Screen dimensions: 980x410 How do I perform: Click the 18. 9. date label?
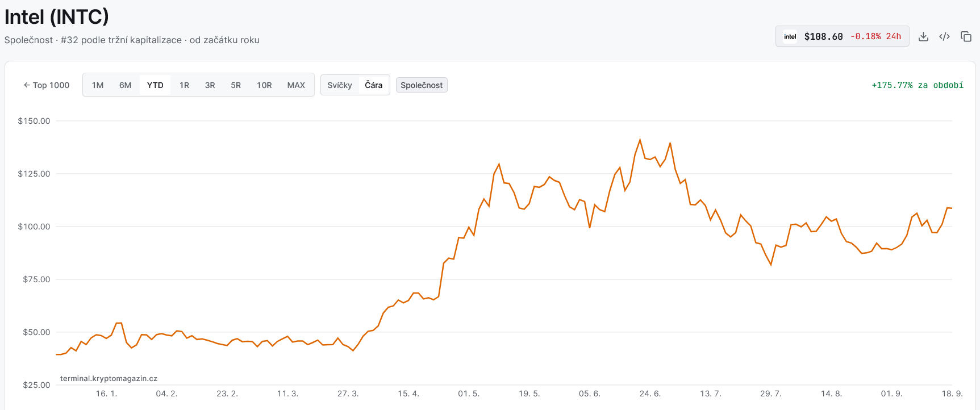coord(952,394)
